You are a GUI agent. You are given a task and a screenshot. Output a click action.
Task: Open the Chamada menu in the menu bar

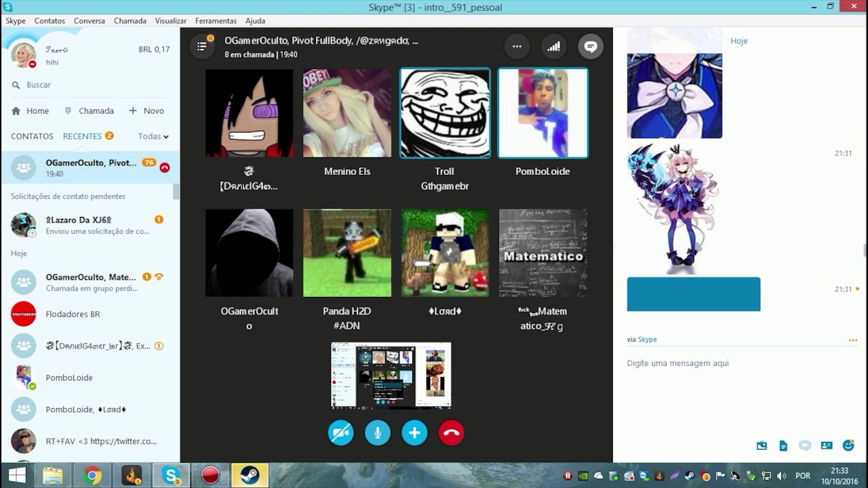[130, 21]
